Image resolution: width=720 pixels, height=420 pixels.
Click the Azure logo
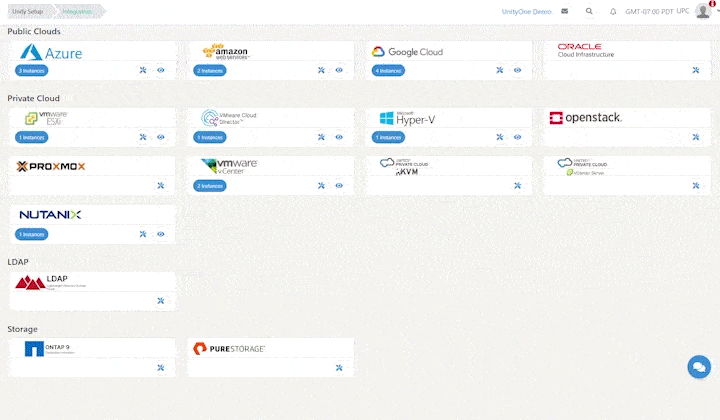click(51, 53)
